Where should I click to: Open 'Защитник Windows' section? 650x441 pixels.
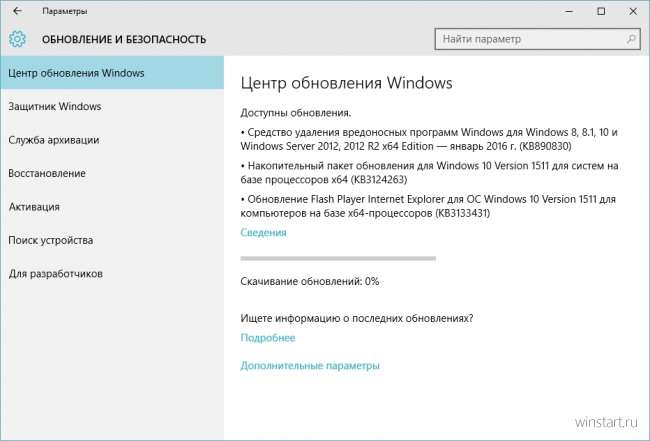[112, 107]
